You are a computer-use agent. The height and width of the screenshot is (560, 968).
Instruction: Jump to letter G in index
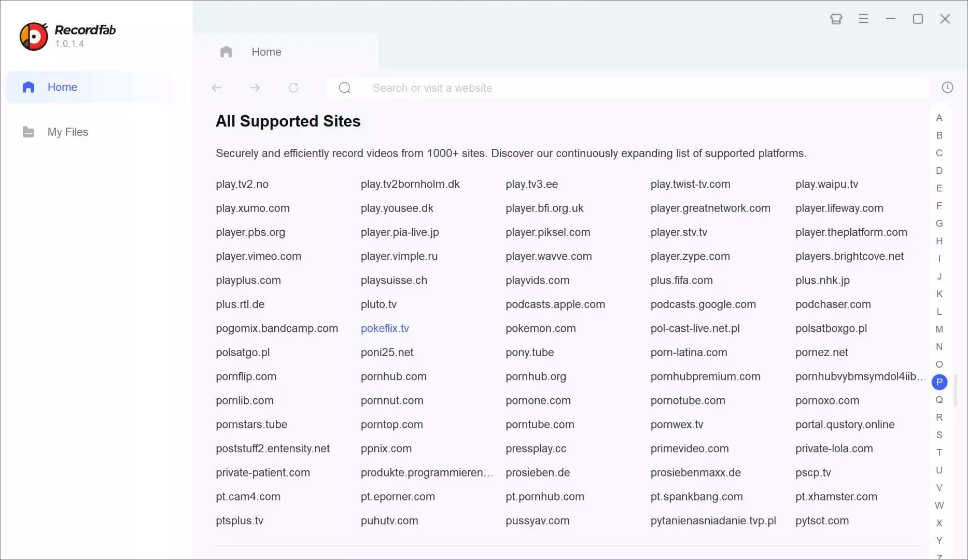click(939, 223)
